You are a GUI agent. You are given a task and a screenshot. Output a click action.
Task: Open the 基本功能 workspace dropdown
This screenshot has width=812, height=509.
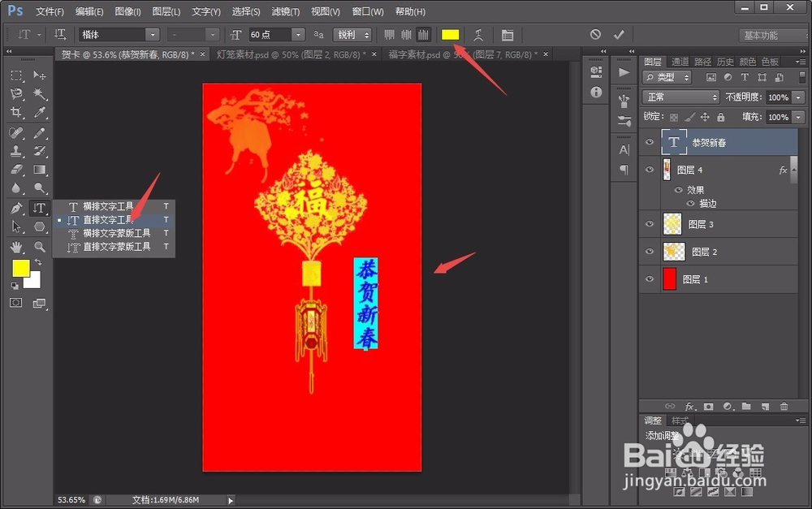[x=772, y=35]
